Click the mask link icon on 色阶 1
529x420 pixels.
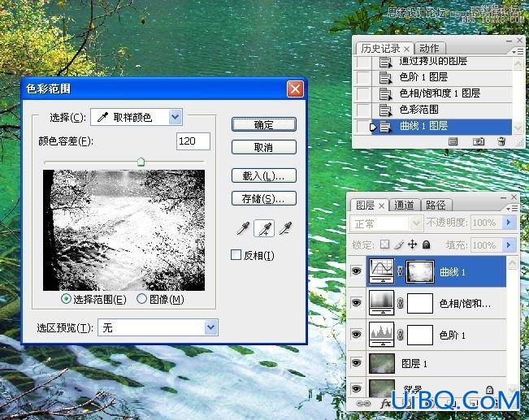point(400,335)
